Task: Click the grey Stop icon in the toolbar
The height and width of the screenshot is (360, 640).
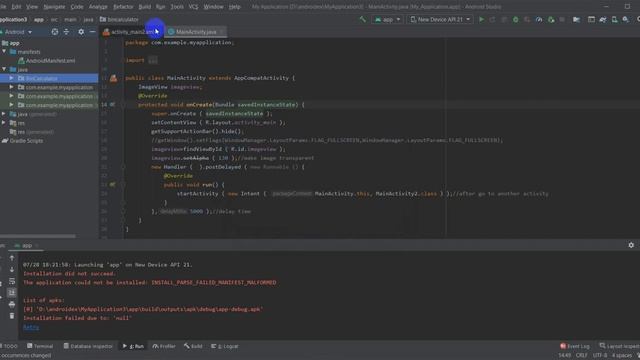Action: (562, 19)
